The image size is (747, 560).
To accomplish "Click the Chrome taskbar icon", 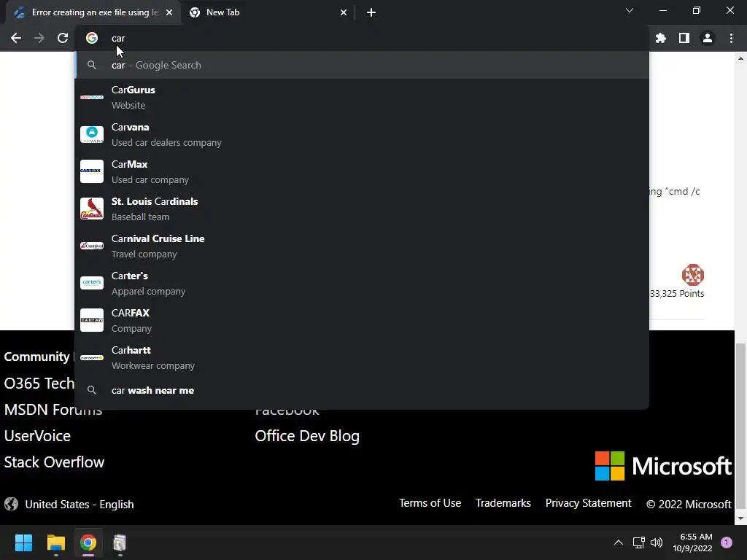I will (88, 542).
